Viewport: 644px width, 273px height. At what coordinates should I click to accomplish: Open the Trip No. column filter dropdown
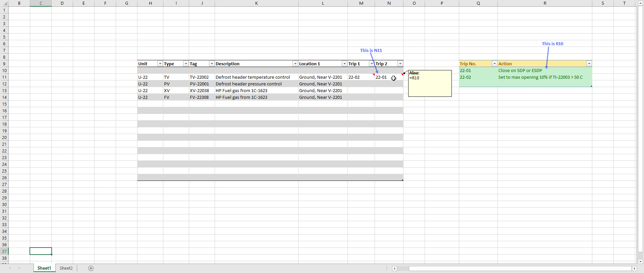[494, 64]
